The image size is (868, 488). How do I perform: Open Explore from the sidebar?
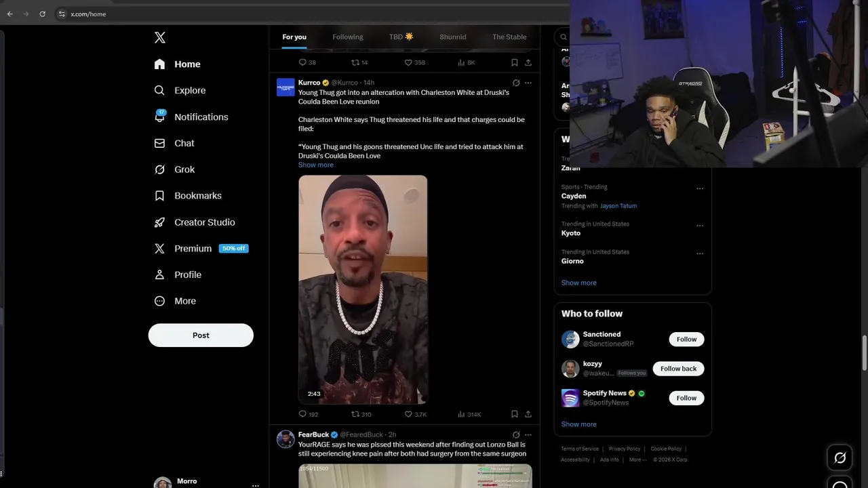coord(180,90)
